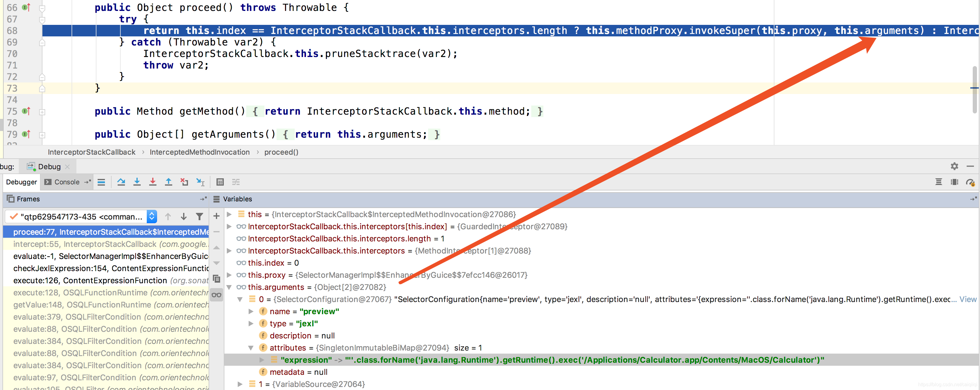Hide the Debug tool window
980x390 pixels.
click(x=970, y=166)
